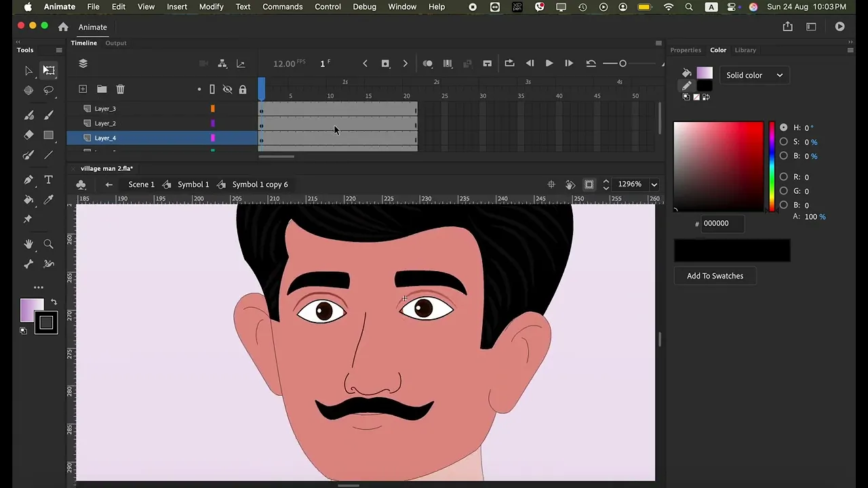Select the Lasso tool
Viewport: 868px width, 488px height.
click(48, 90)
